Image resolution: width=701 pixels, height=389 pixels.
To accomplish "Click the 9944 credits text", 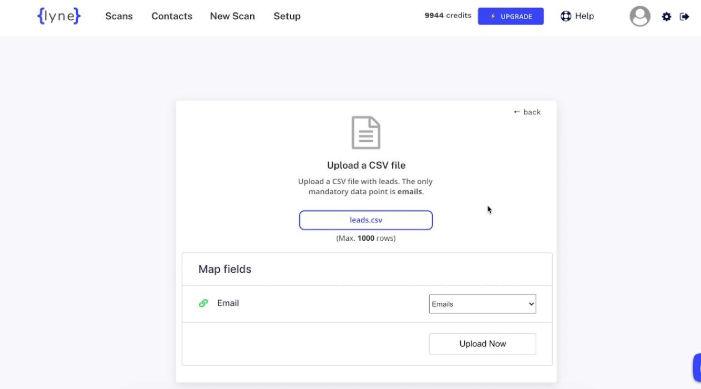I will tap(448, 16).
